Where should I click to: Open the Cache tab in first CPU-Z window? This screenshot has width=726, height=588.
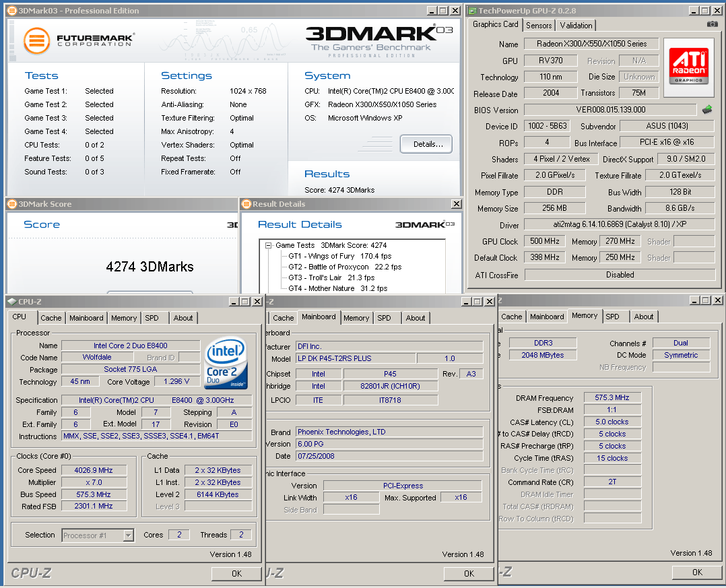51,318
